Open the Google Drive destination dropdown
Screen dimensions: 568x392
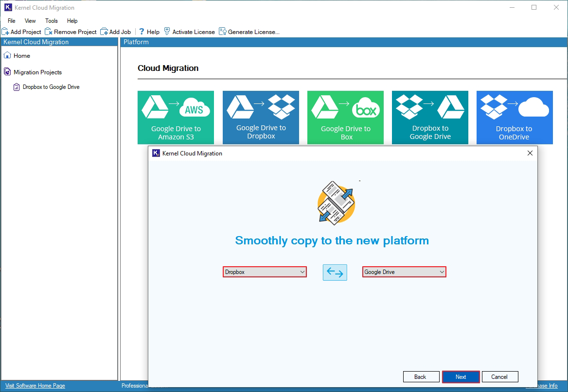(x=404, y=272)
